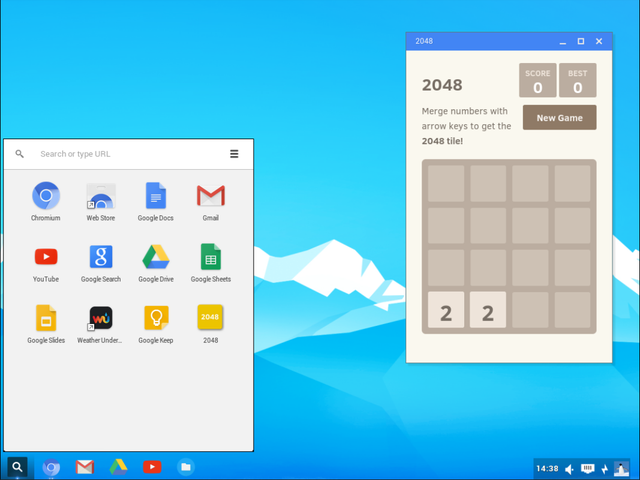Click the launcher's magnifier search icon

pos(19,154)
